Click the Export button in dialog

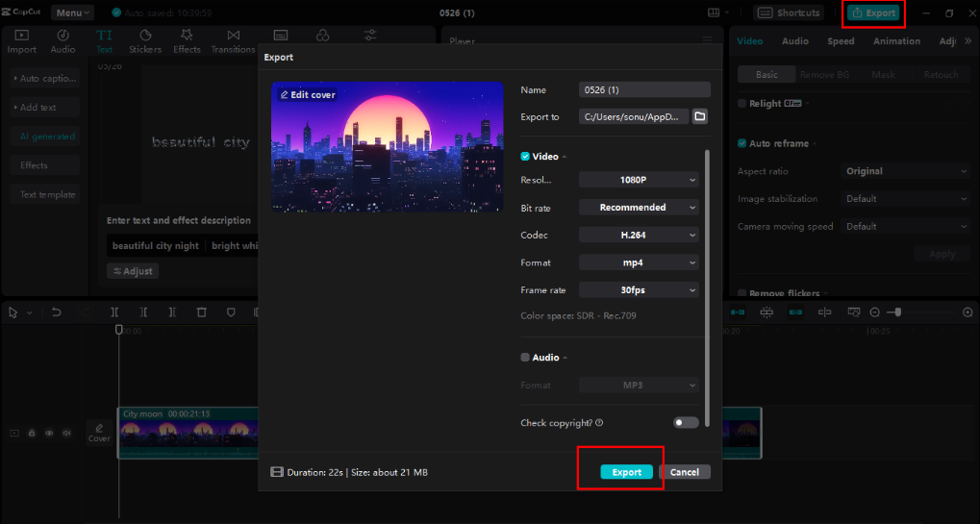pyautogui.click(x=626, y=472)
